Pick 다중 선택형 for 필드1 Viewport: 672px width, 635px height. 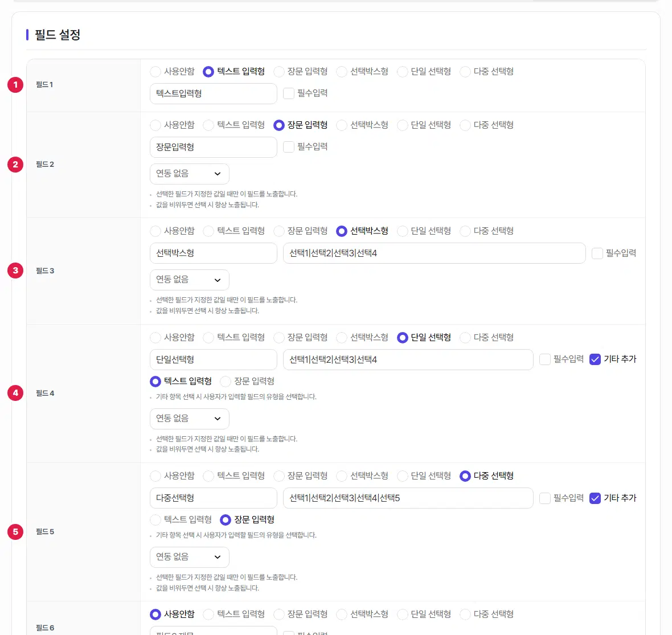pos(465,72)
